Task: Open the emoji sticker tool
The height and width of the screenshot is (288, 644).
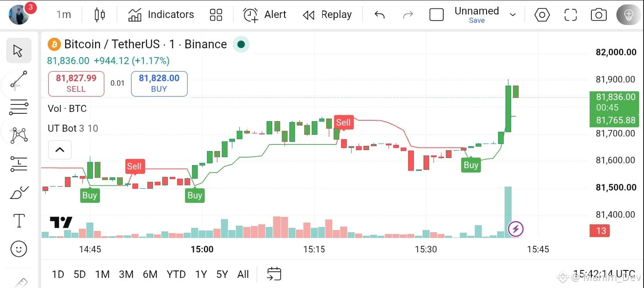Action: click(19, 249)
